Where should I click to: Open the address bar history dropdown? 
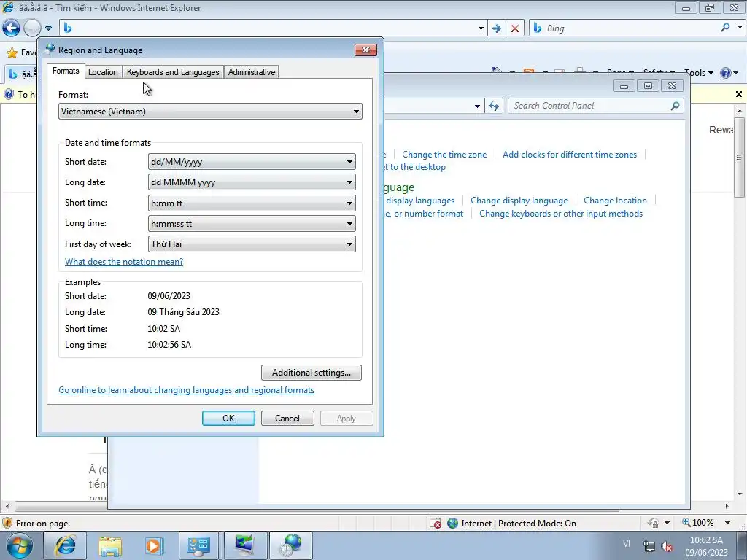481,28
